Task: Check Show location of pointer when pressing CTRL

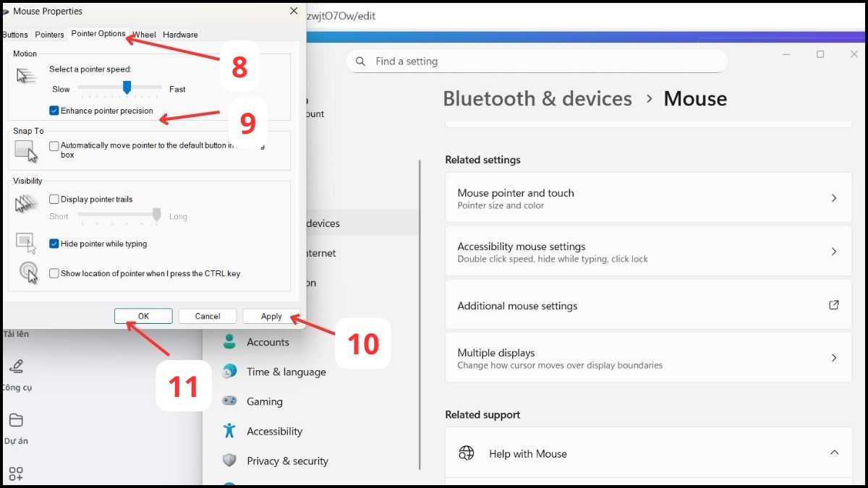Action: coord(54,273)
